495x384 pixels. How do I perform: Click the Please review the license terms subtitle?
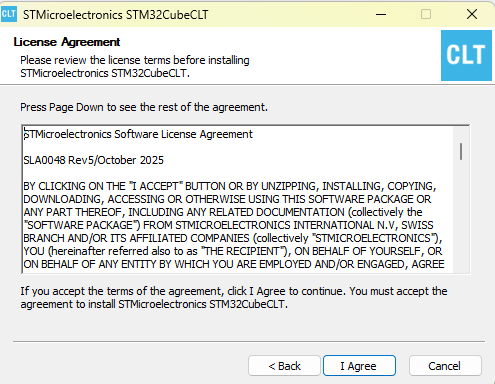tap(135, 66)
